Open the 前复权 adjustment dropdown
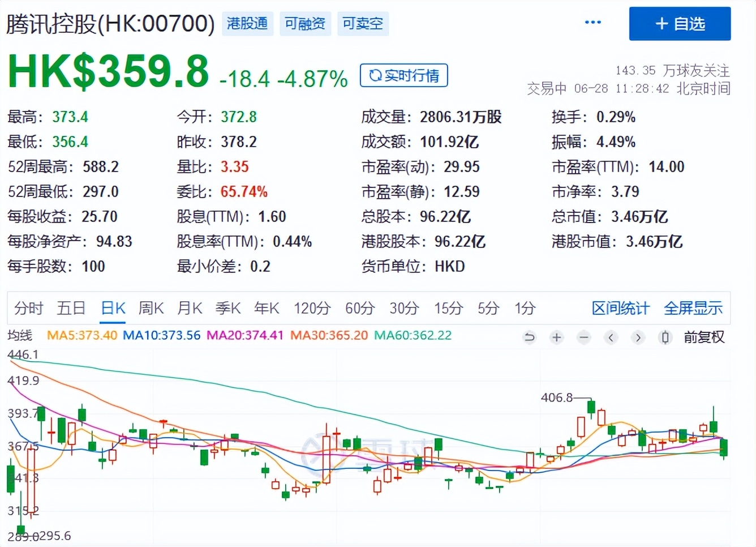This screenshot has width=756, height=547. coord(704,337)
